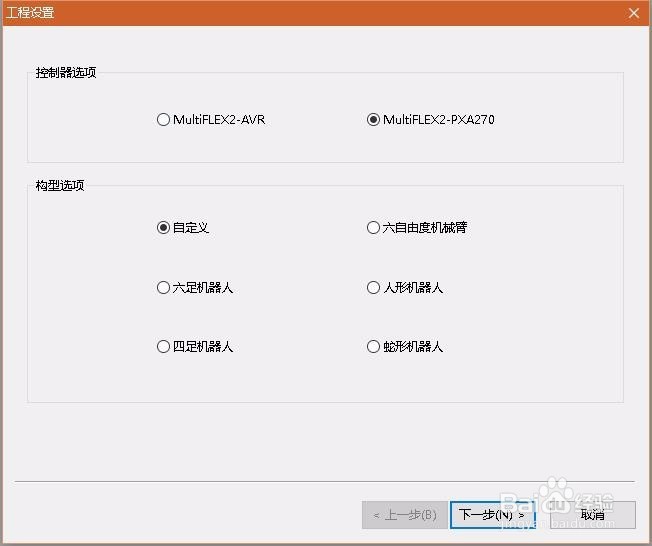Click the 控制器选项 group label

click(66, 72)
